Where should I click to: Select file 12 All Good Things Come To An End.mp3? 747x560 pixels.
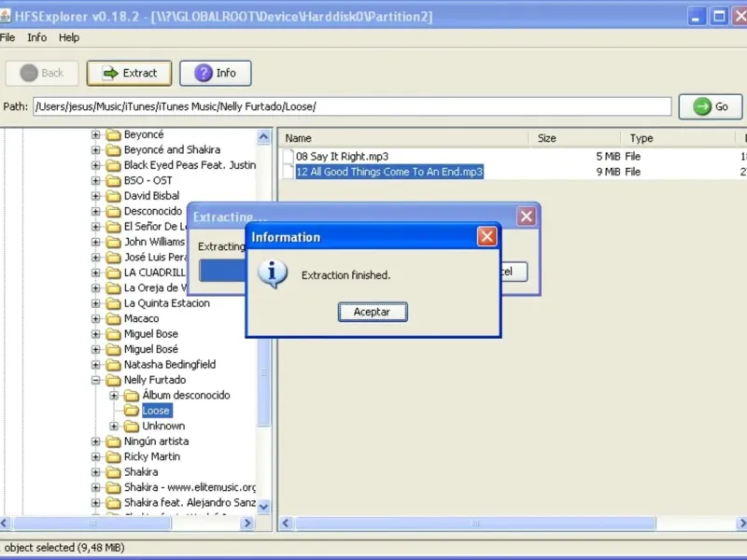coord(389,172)
